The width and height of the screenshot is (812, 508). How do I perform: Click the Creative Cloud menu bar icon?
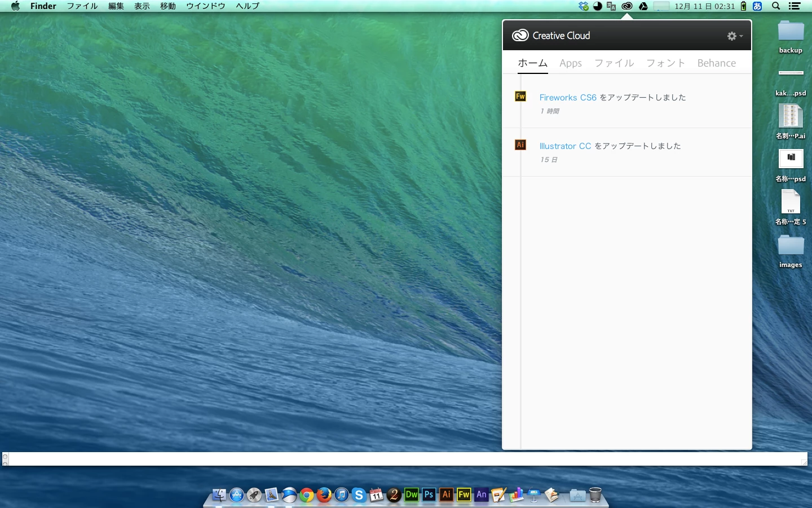click(627, 6)
